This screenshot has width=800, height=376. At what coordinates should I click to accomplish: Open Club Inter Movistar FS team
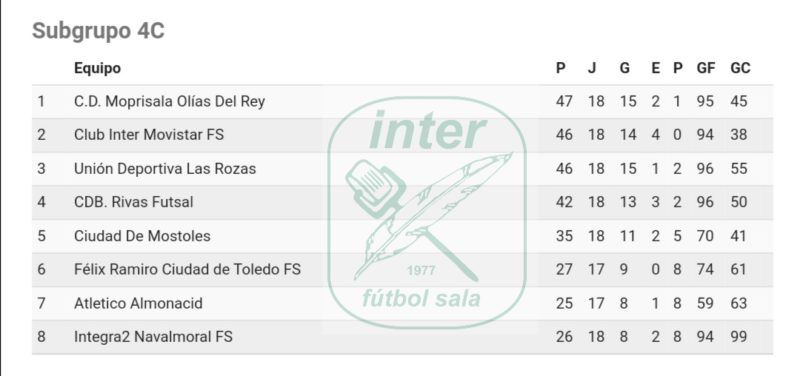tap(149, 135)
